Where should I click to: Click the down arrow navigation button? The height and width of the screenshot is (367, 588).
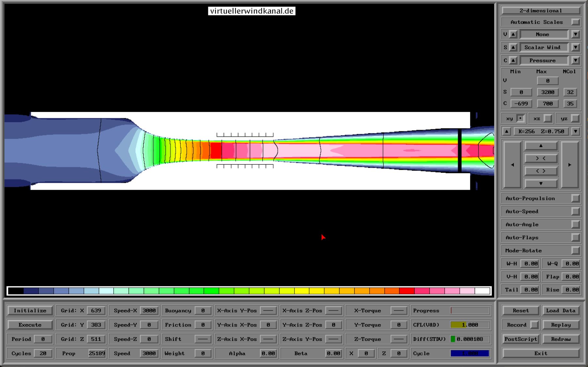pos(541,183)
